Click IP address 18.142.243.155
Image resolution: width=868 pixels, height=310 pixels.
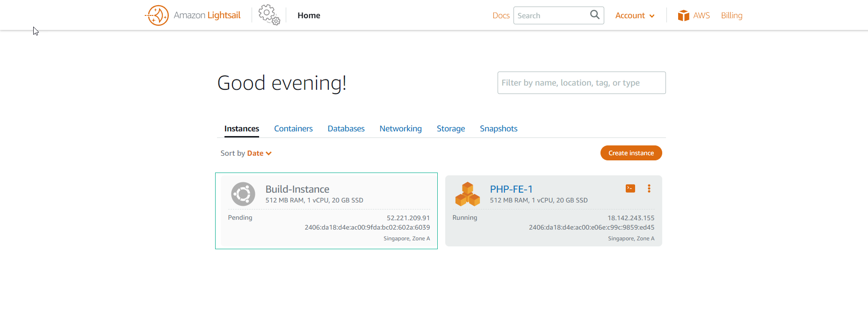(x=631, y=218)
